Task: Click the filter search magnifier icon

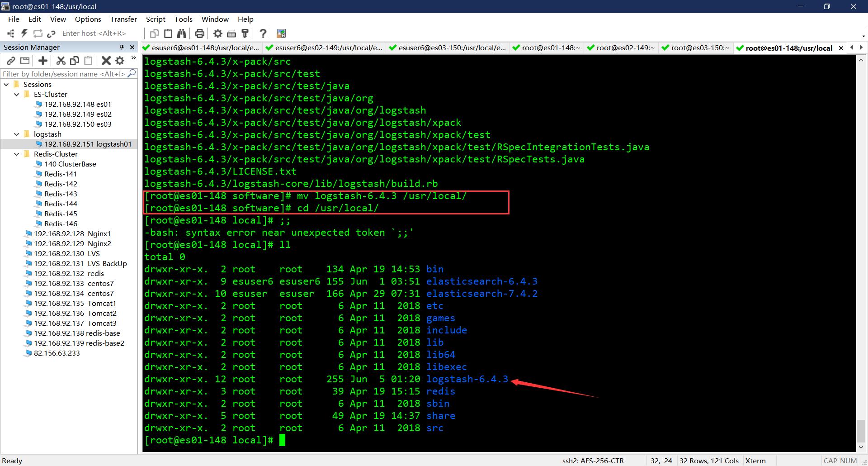Action: point(132,73)
